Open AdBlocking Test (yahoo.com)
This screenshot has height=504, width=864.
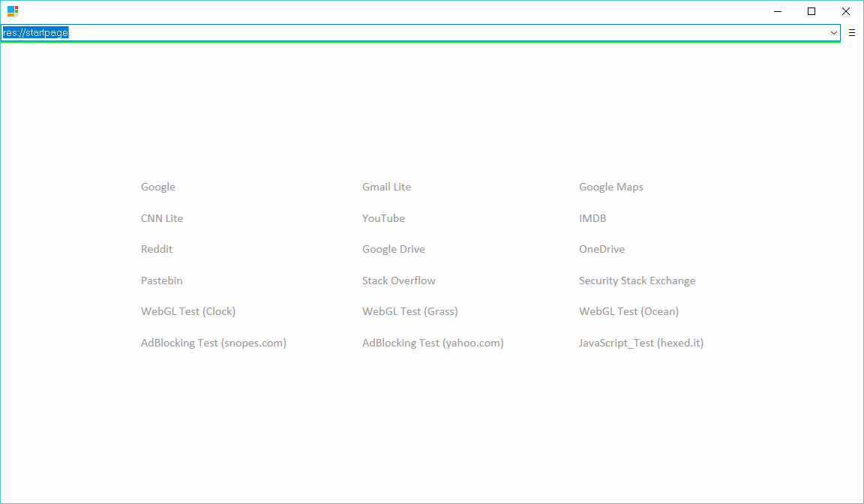[433, 343]
